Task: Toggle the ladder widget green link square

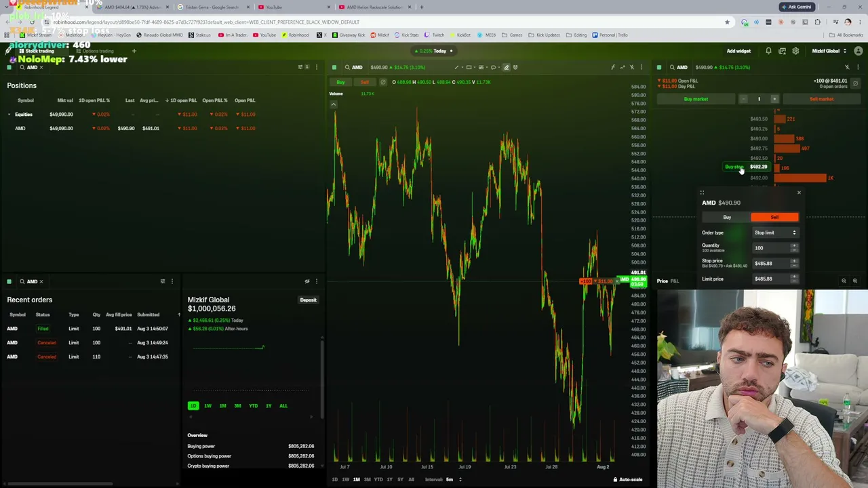Action: [x=659, y=67]
